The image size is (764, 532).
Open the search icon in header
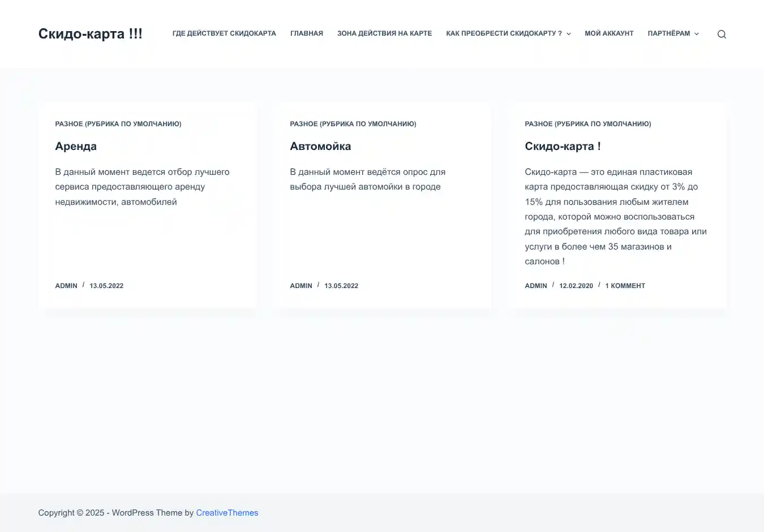[x=722, y=34]
